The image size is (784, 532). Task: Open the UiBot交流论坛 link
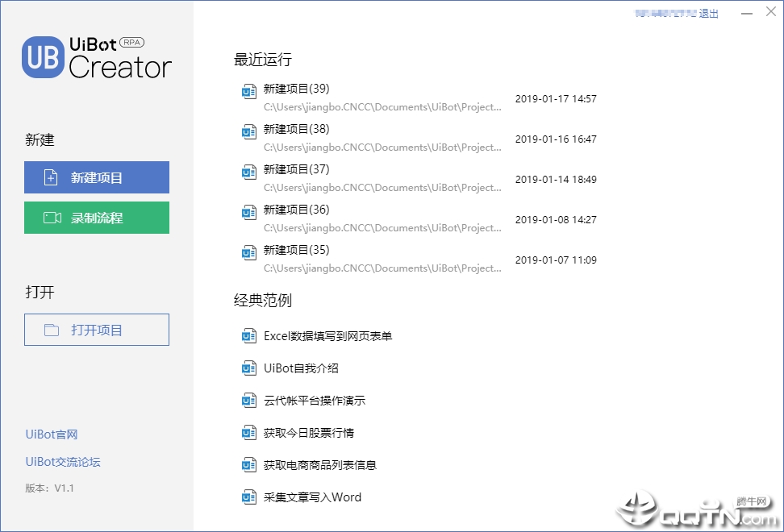(x=63, y=462)
